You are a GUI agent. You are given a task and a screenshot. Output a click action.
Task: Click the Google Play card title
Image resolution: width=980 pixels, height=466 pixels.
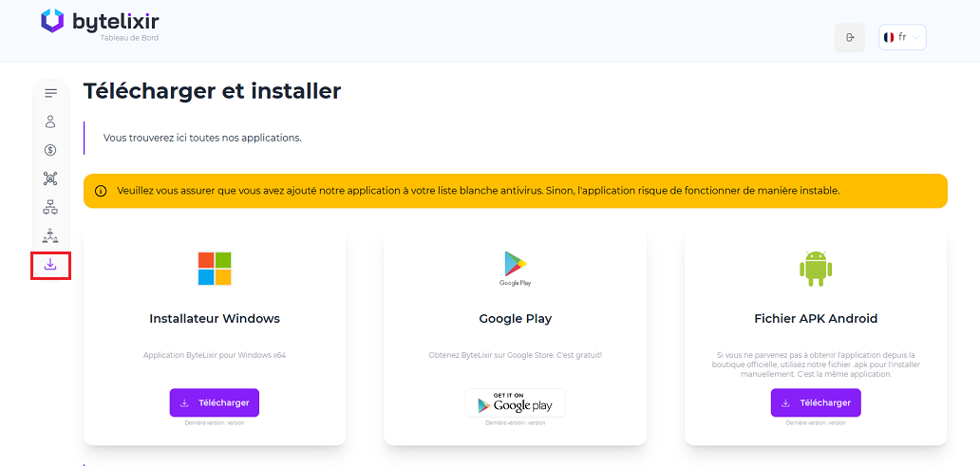pyautogui.click(x=515, y=319)
